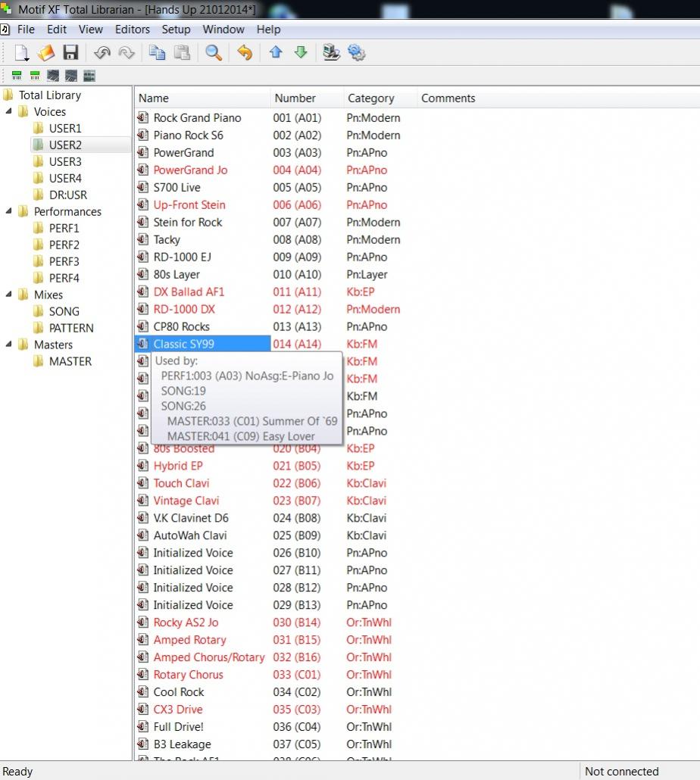This screenshot has height=780, width=700.
Task: Open the Window menu
Action: [223, 30]
